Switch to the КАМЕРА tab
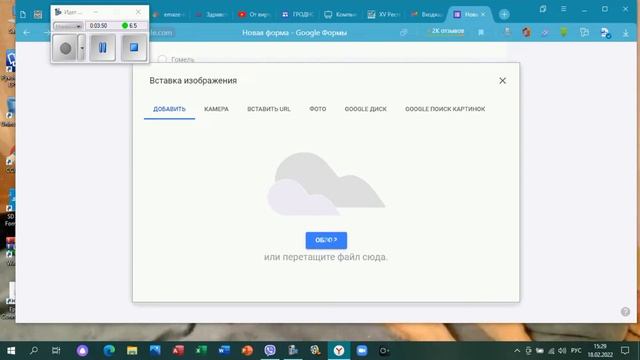The width and height of the screenshot is (640, 360). click(x=216, y=109)
